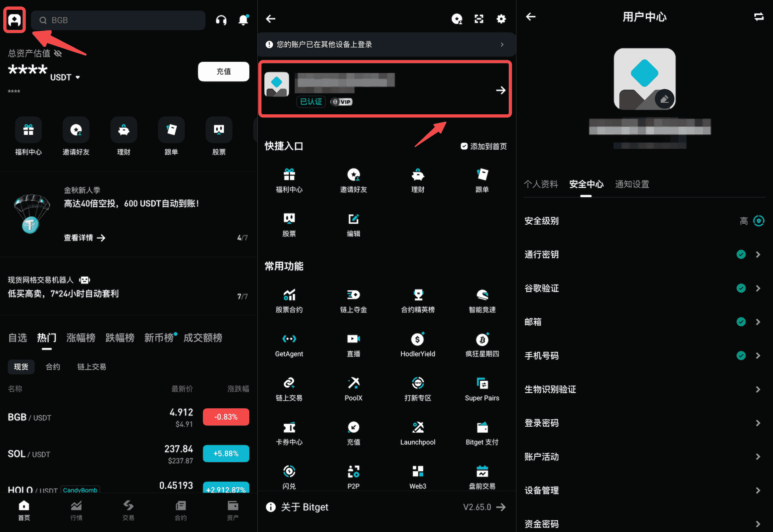Expand 登录密码 row chevron
773x532 pixels.
pos(758,423)
